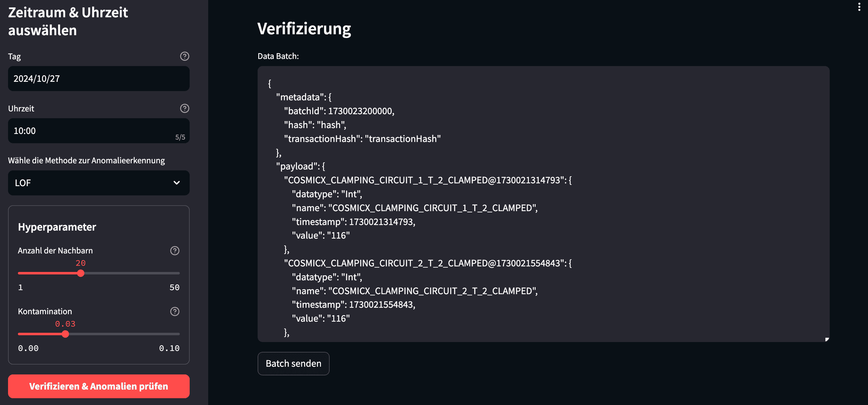Click the Kontamination slider handle at 0.03

(x=65, y=334)
